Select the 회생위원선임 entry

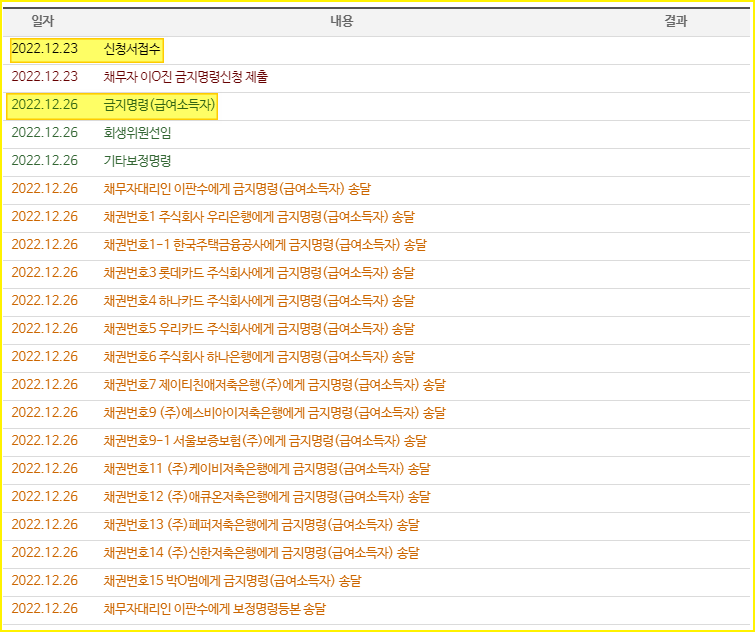137,133
